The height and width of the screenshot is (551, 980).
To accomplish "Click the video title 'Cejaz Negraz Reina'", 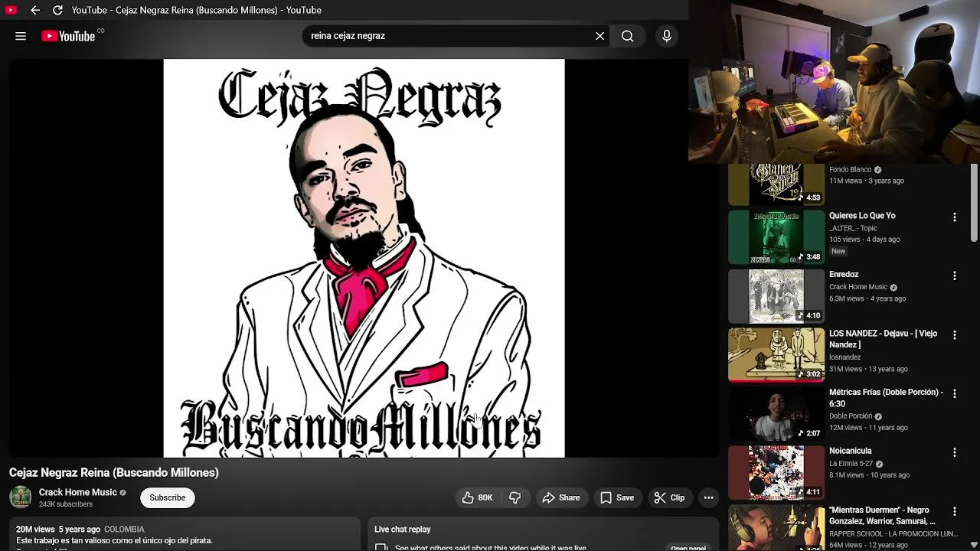I will coord(114,473).
